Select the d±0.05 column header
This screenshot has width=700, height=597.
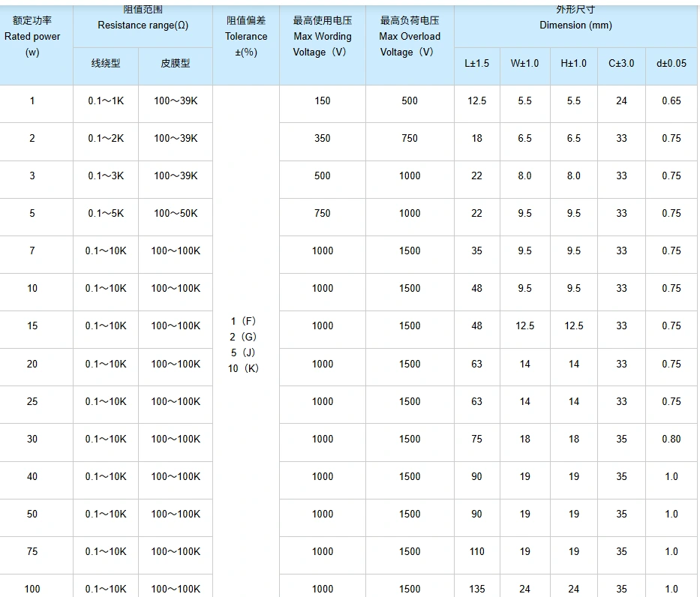click(x=670, y=64)
